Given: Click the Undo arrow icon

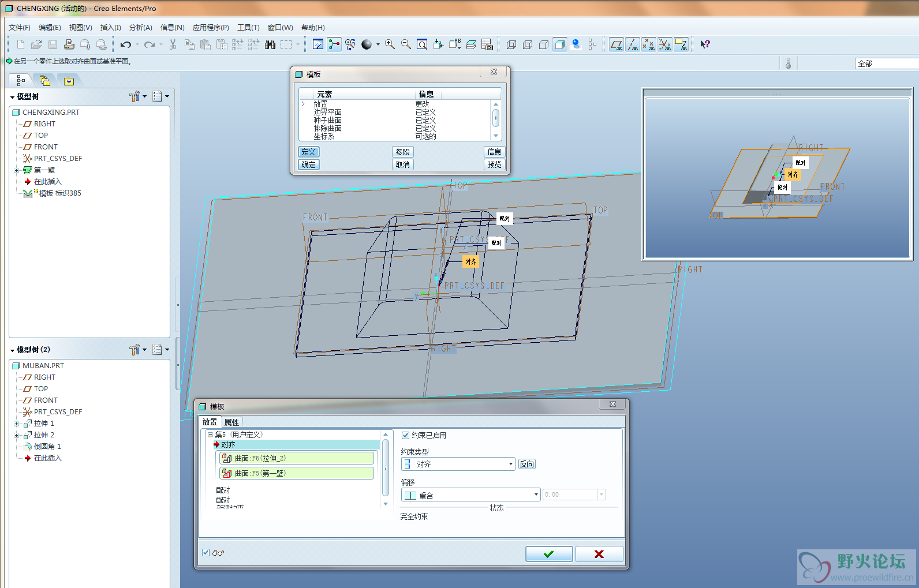Looking at the screenshot, I should pos(125,44).
